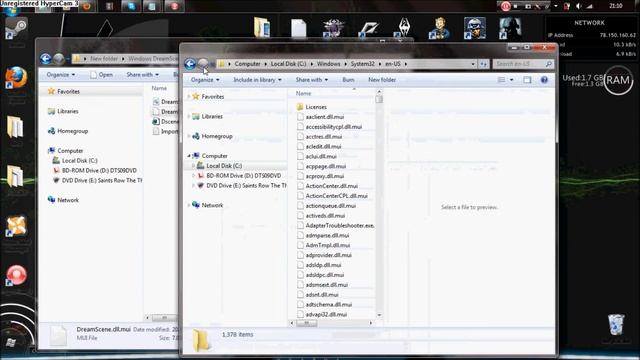This screenshot has width=640, height=360.
Task: Collapse Computer node in en-US tree
Action: point(189,156)
